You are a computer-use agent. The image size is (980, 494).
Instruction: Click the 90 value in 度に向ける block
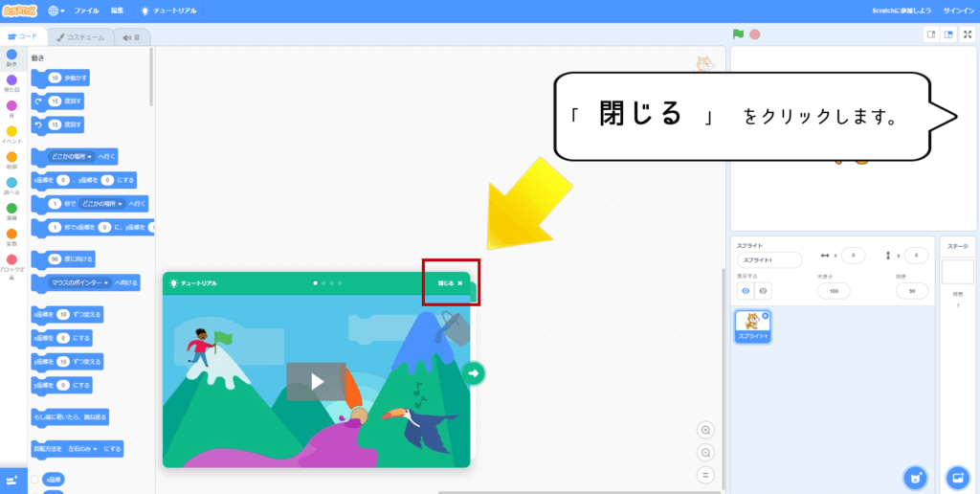point(55,258)
